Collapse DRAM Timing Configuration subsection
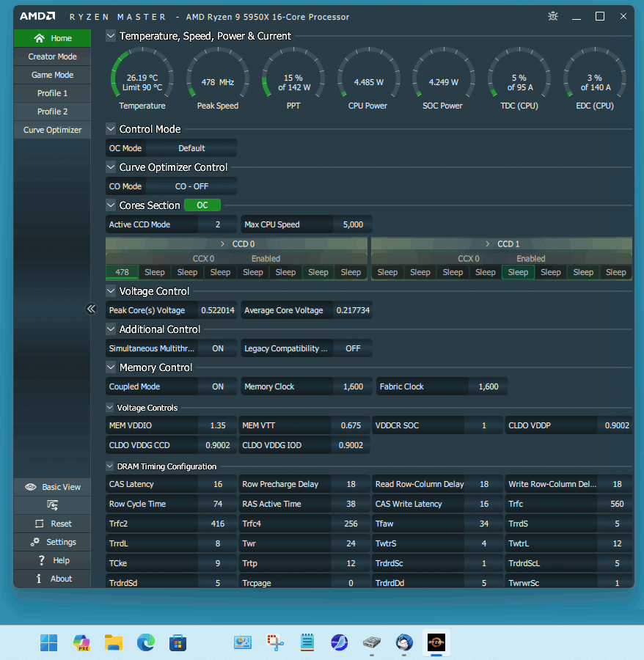This screenshot has width=644, height=660. (110, 466)
